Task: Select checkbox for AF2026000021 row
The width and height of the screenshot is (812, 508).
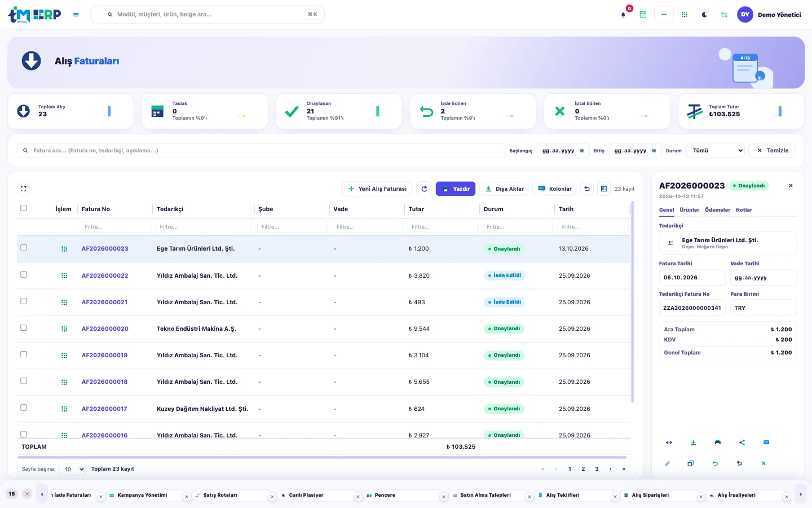Action: click(24, 301)
